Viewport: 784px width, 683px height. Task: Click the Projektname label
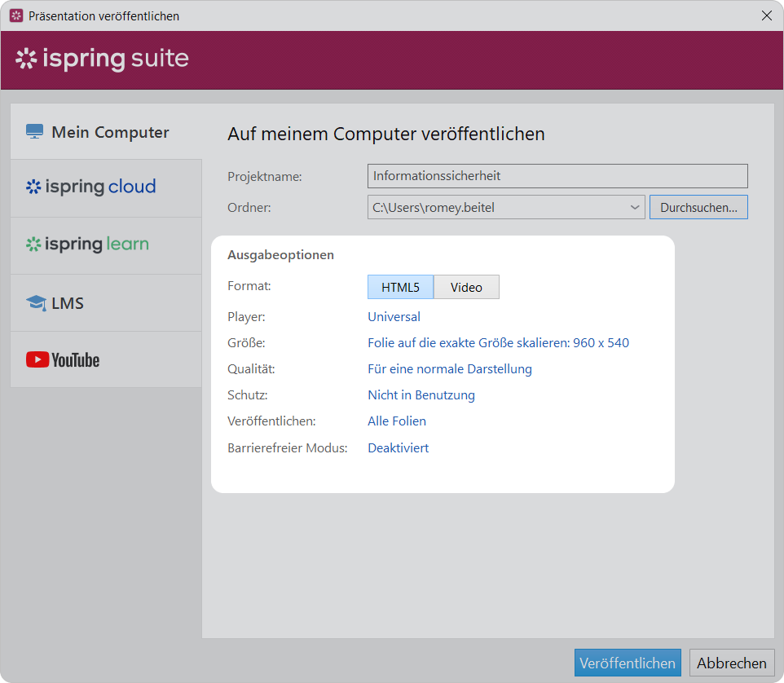click(265, 177)
